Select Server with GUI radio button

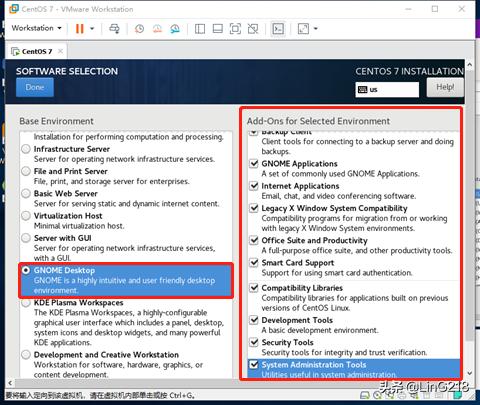point(26,238)
